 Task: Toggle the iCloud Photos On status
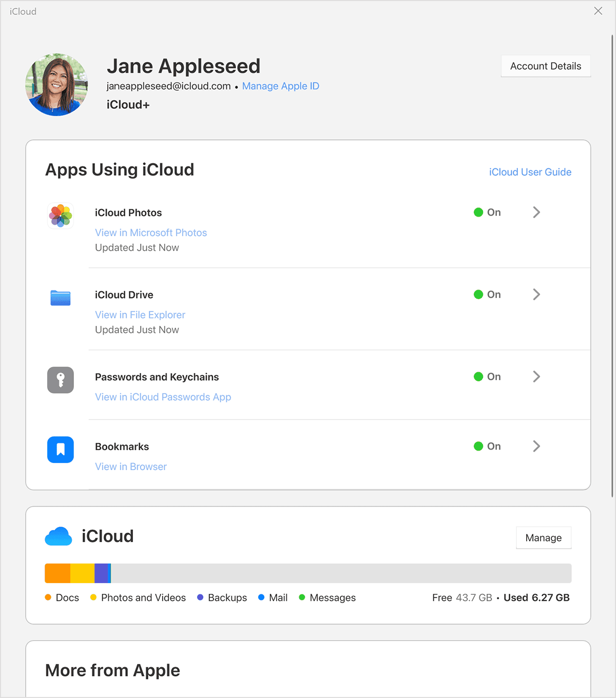(487, 212)
